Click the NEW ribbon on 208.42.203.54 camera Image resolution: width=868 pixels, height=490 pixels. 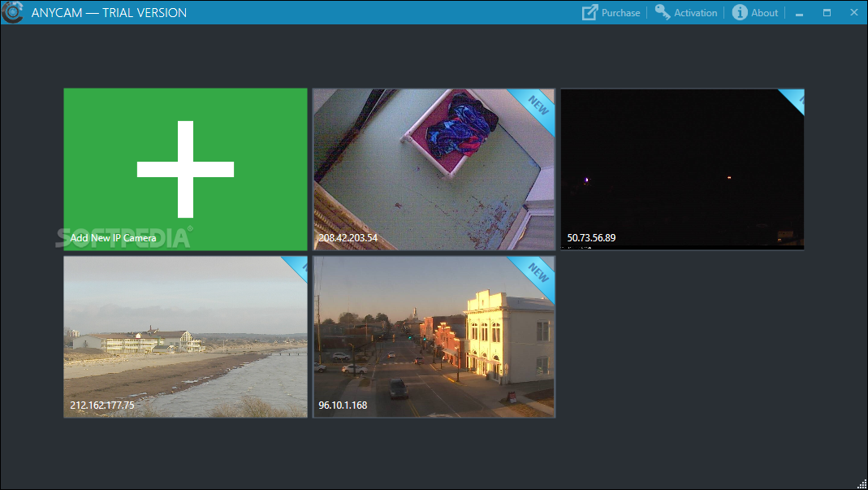click(x=537, y=106)
